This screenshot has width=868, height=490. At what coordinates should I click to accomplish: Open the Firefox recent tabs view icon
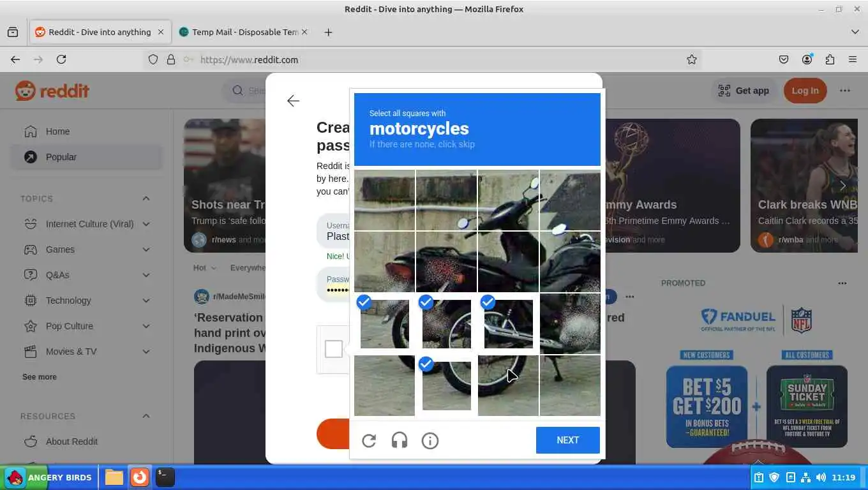click(x=13, y=32)
